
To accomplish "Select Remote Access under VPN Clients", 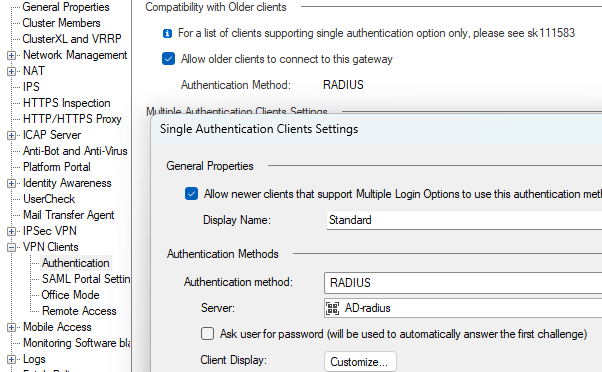I will [x=79, y=311].
